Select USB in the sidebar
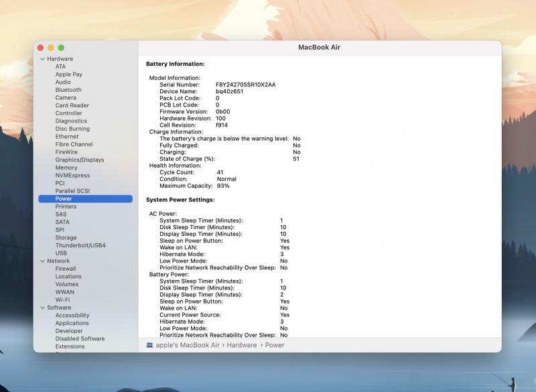 tap(61, 253)
